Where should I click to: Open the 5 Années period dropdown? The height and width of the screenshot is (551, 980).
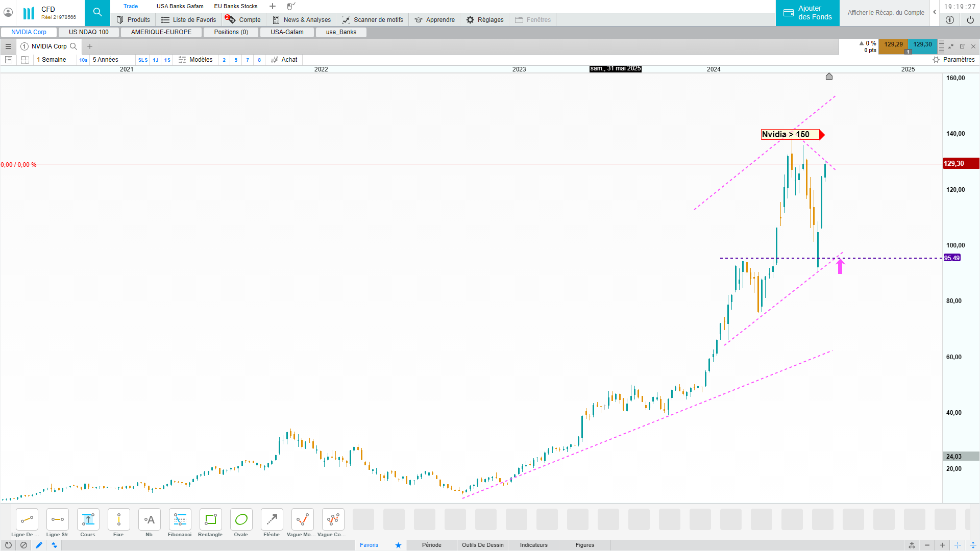click(x=106, y=60)
